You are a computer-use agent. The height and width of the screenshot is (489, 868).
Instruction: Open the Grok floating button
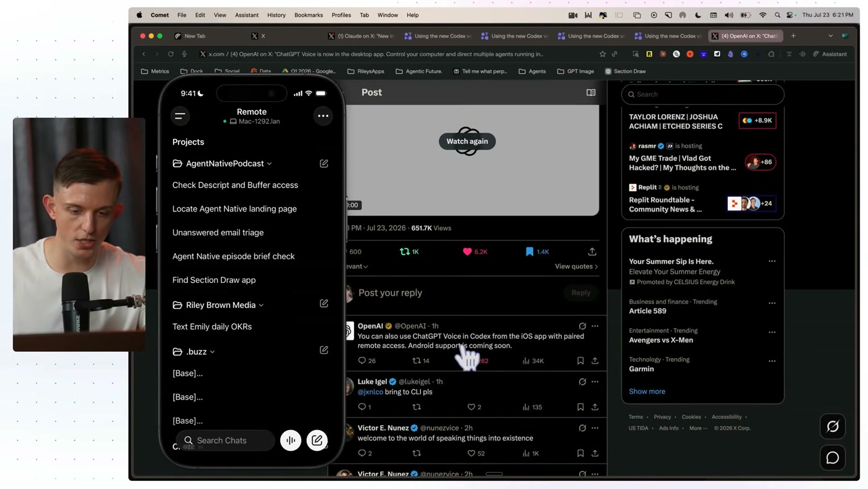833,426
